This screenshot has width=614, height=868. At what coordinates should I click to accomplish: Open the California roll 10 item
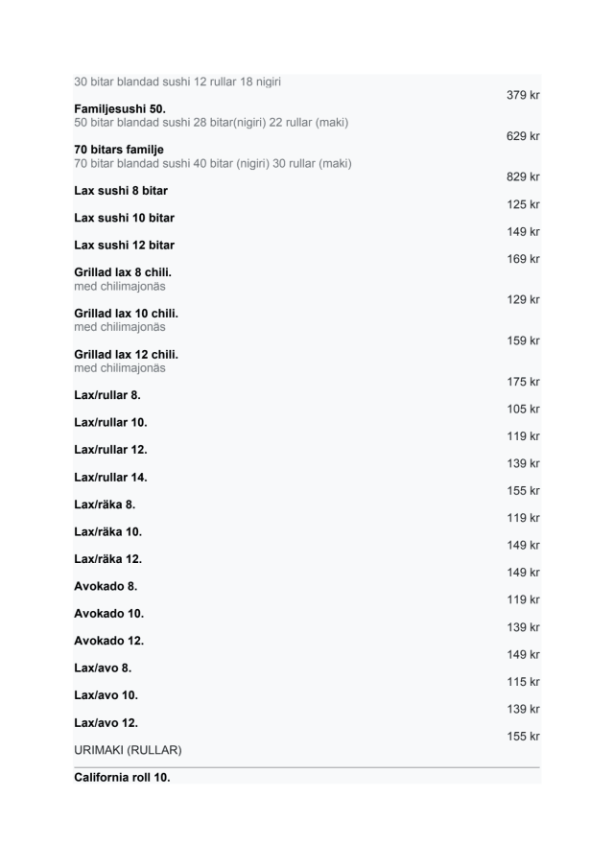pos(122,777)
